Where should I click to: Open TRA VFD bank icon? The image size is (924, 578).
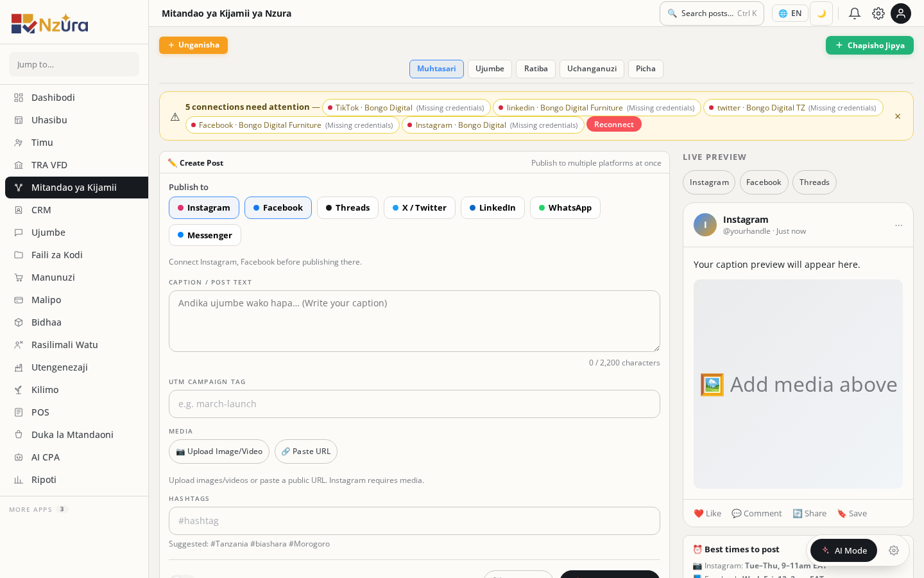click(19, 165)
